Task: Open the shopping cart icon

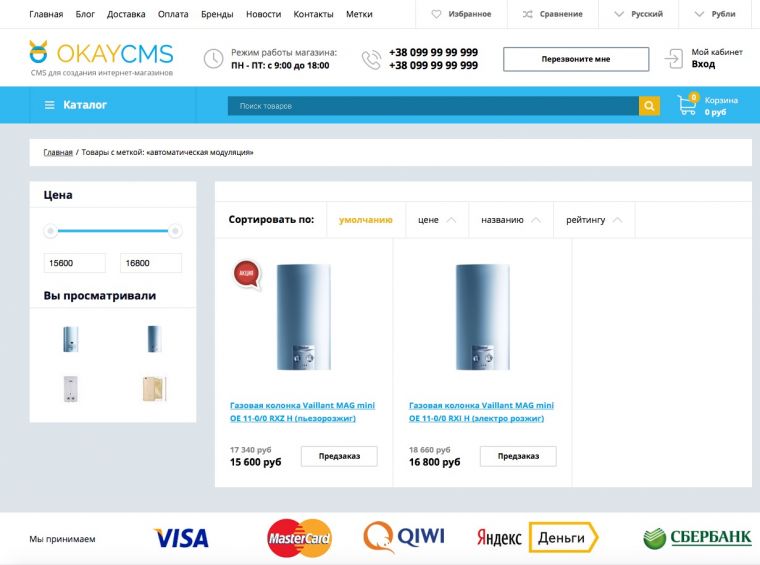Action: pyautogui.click(x=687, y=104)
